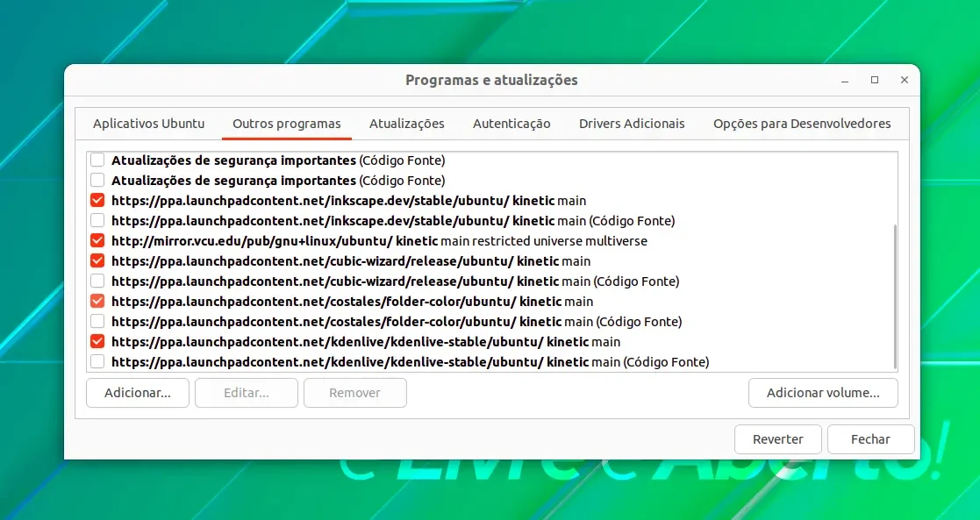Click the Programas e atualizações title bar text
The height and width of the screenshot is (520, 980).
point(492,80)
